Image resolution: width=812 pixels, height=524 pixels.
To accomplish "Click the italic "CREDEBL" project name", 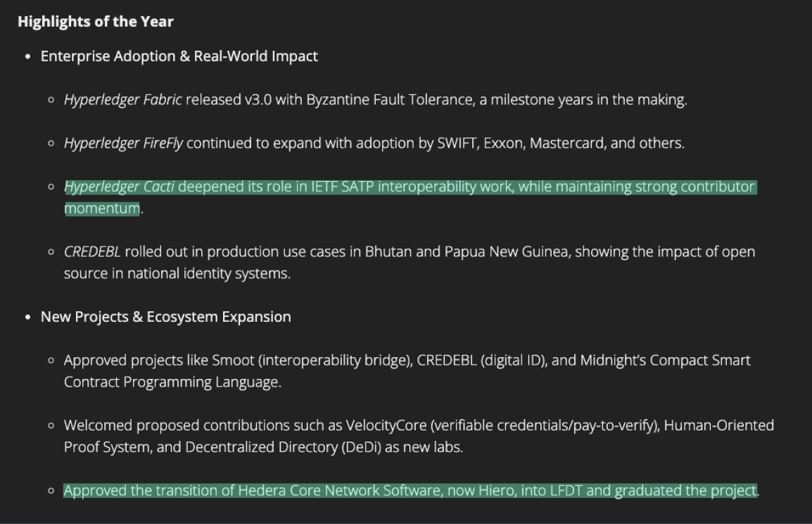I will pyautogui.click(x=91, y=252).
